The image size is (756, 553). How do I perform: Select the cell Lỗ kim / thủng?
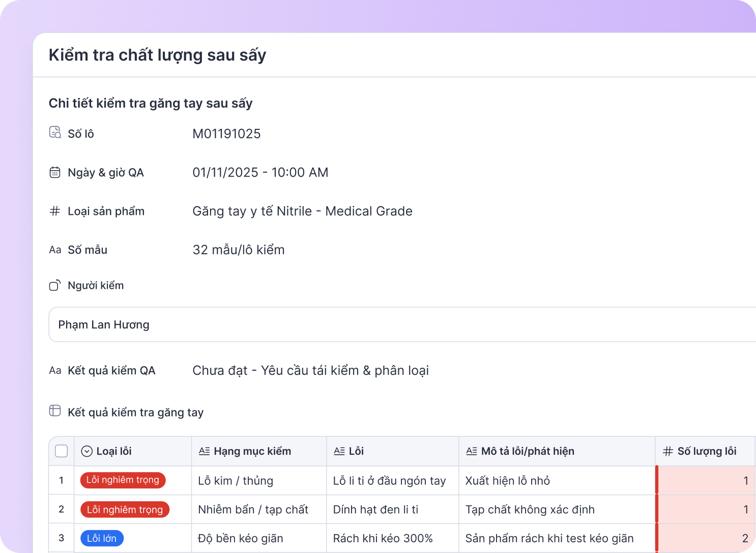click(x=235, y=480)
